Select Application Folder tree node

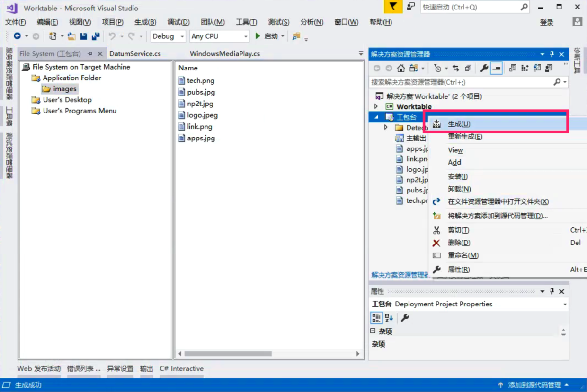click(72, 78)
